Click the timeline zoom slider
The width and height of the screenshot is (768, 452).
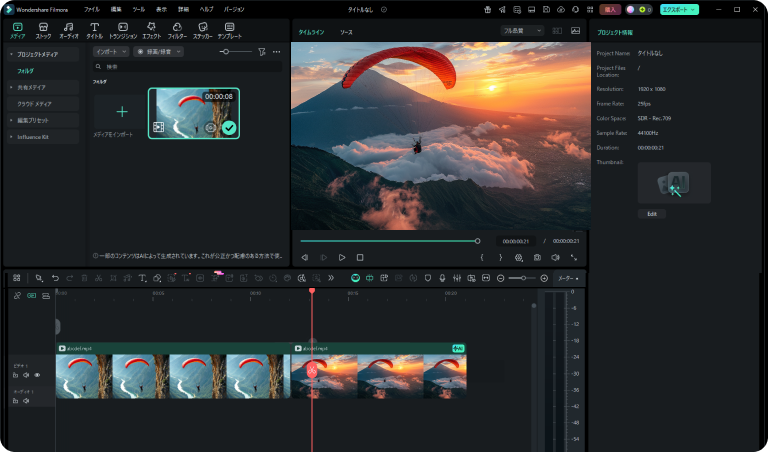[522, 278]
